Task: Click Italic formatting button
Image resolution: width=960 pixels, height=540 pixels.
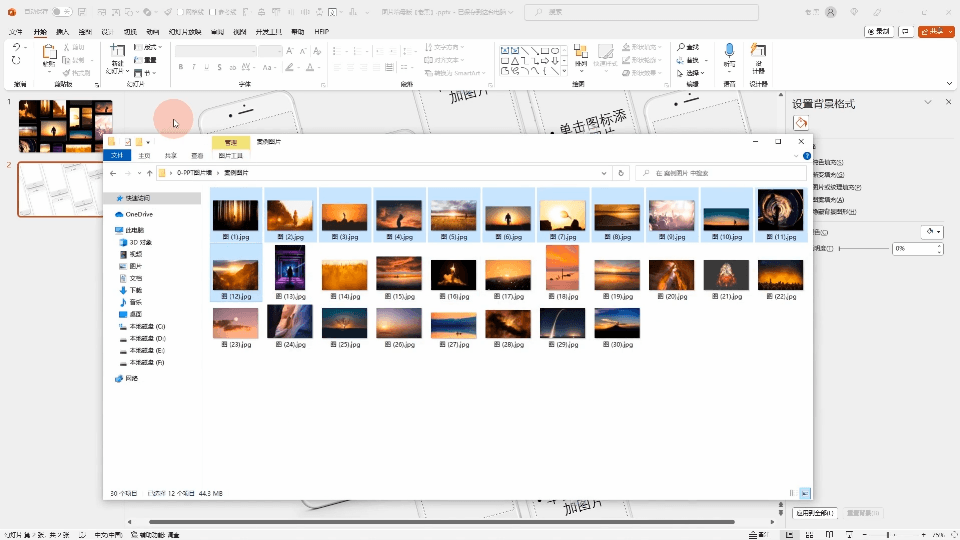Action: click(x=193, y=67)
